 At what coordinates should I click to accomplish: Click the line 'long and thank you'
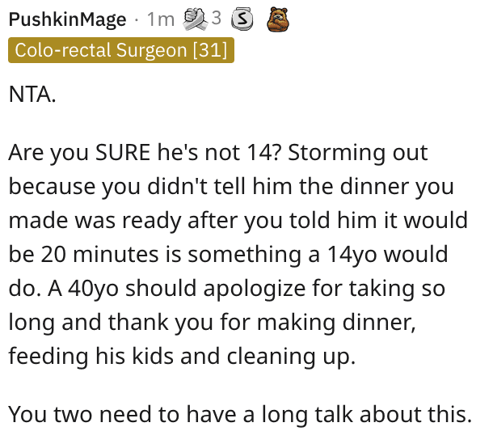click(213, 322)
